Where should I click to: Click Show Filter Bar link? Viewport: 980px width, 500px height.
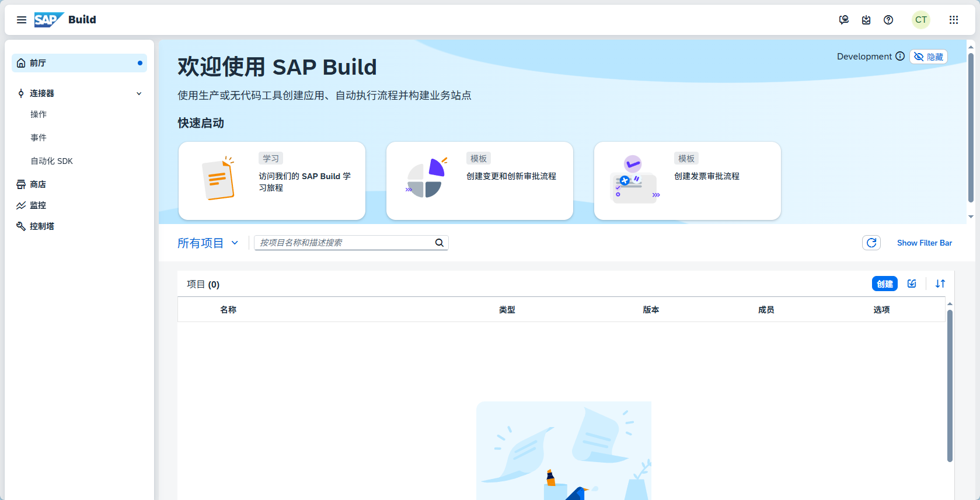925,243
